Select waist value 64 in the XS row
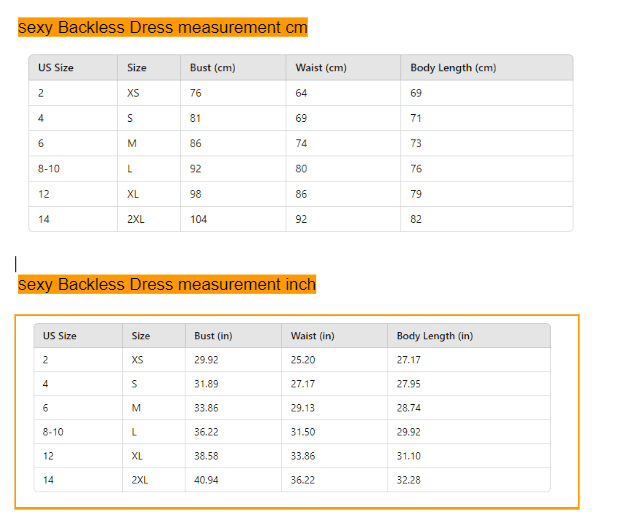Viewport: 624px width, 518px height. (x=301, y=93)
